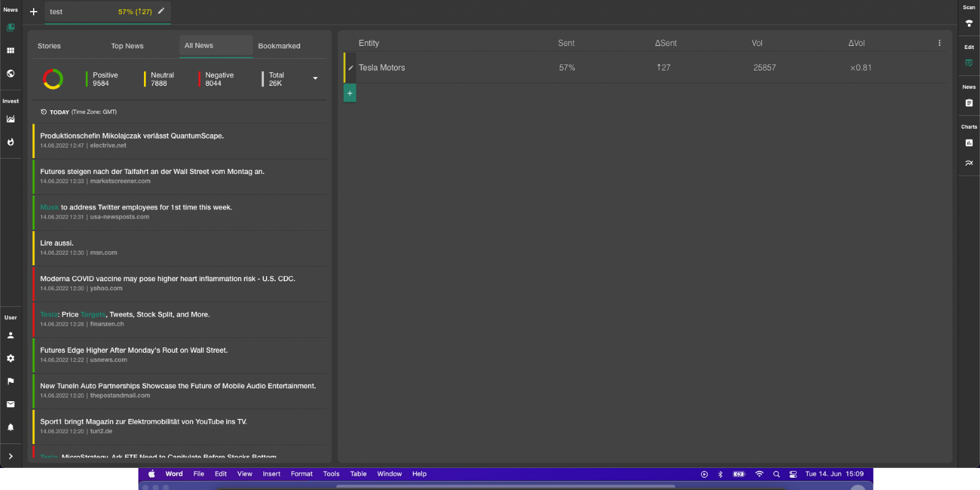
Task: Click the Scan icon in the right sidebar
Action: point(969,23)
